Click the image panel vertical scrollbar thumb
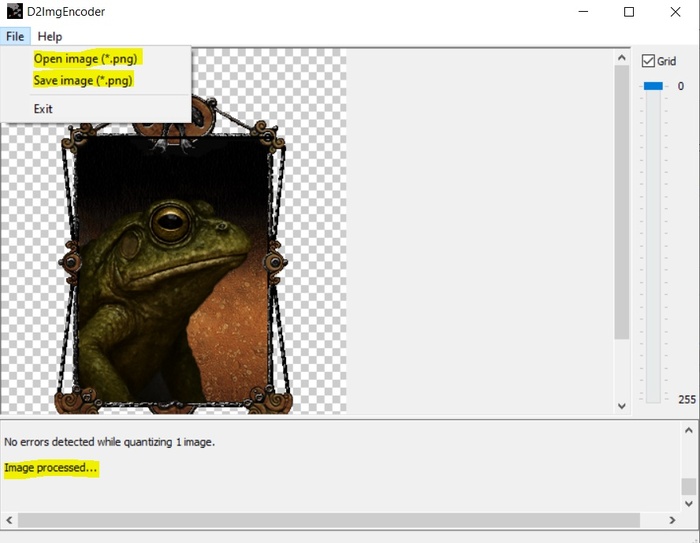Viewport: 700px width, 543px height. [x=621, y=200]
